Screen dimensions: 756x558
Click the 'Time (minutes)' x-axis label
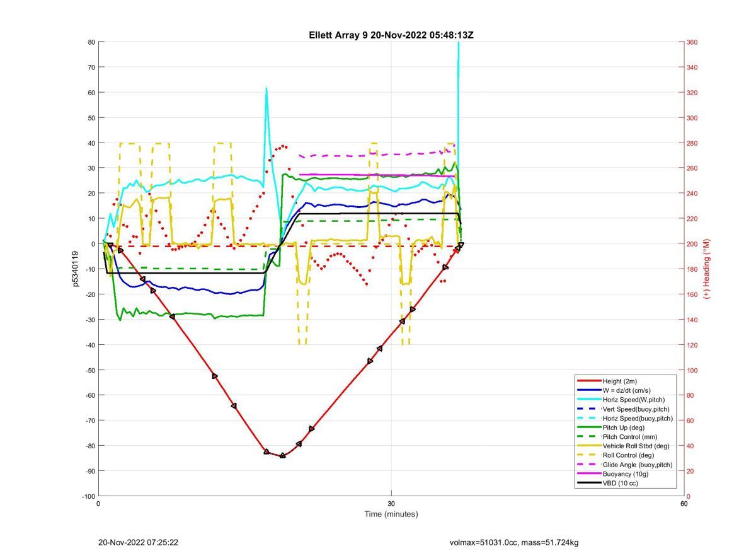click(391, 514)
